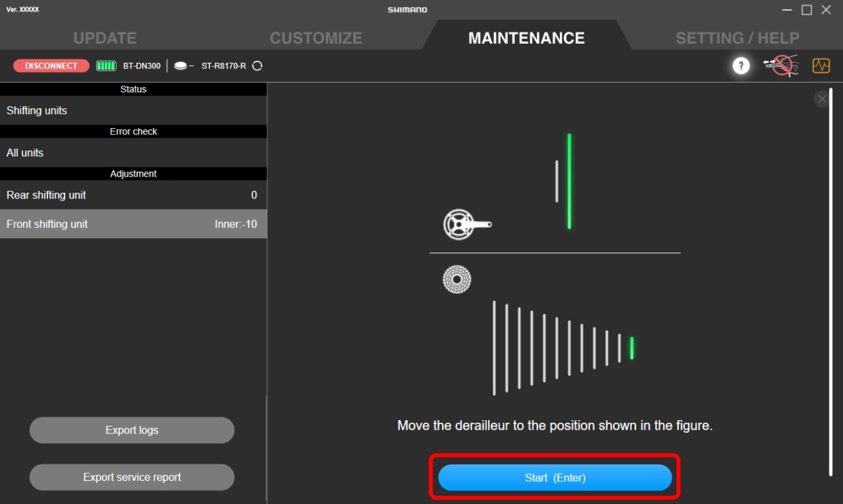The height and width of the screenshot is (504, 843).
Task: Click the BT-DN300 battery level icon
Action: point(104,65)
